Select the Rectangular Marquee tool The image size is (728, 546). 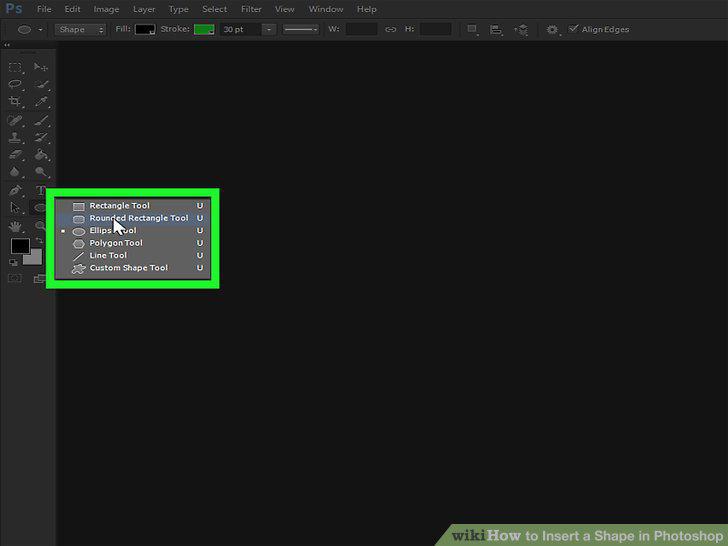(x=15, y=67)
